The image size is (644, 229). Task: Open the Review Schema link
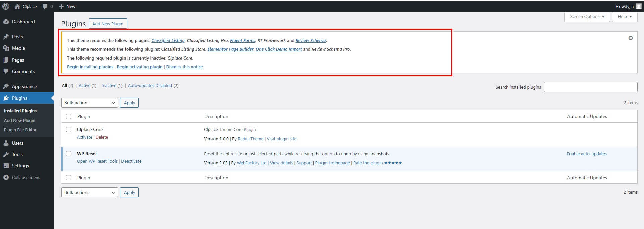point(310,41)
